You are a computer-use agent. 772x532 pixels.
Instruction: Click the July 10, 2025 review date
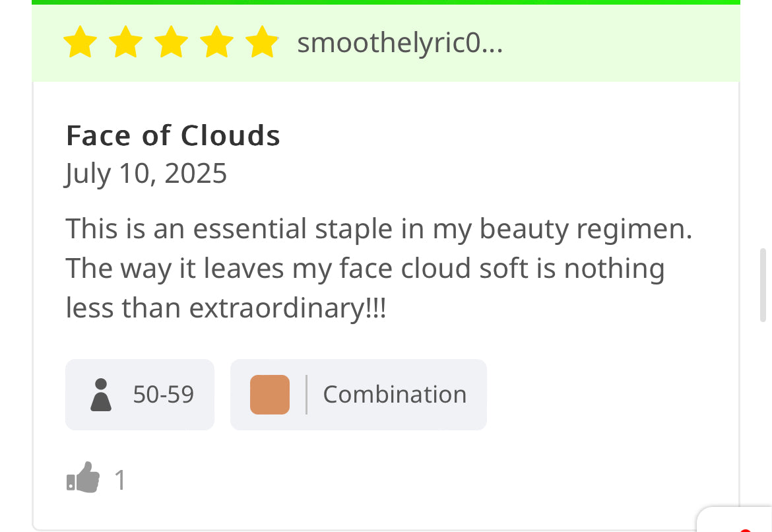click(146, 173)
